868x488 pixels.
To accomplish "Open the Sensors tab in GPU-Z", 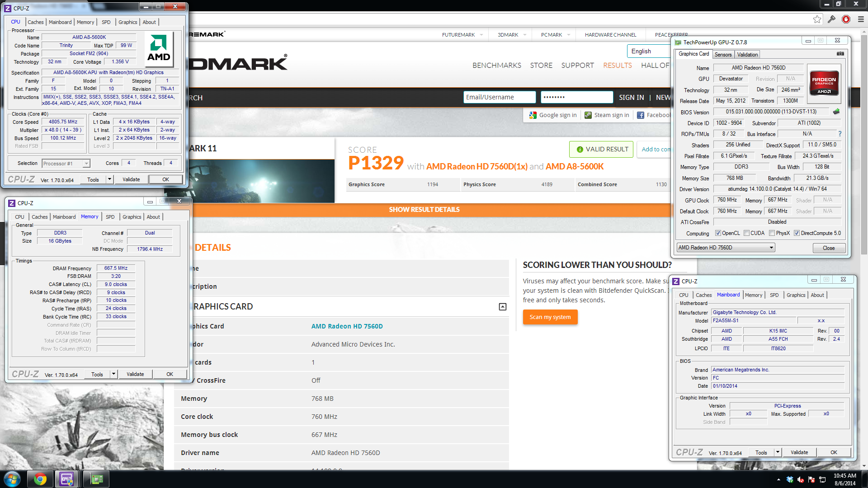I will click(x=723, y=55).
